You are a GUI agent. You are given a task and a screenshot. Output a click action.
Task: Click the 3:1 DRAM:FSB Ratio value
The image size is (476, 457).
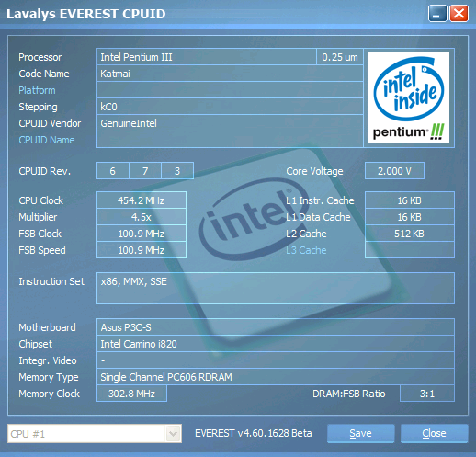pos(427,394)
